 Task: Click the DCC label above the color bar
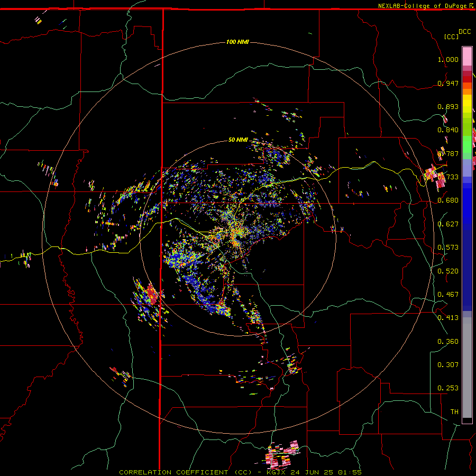(x=465, y=32)
